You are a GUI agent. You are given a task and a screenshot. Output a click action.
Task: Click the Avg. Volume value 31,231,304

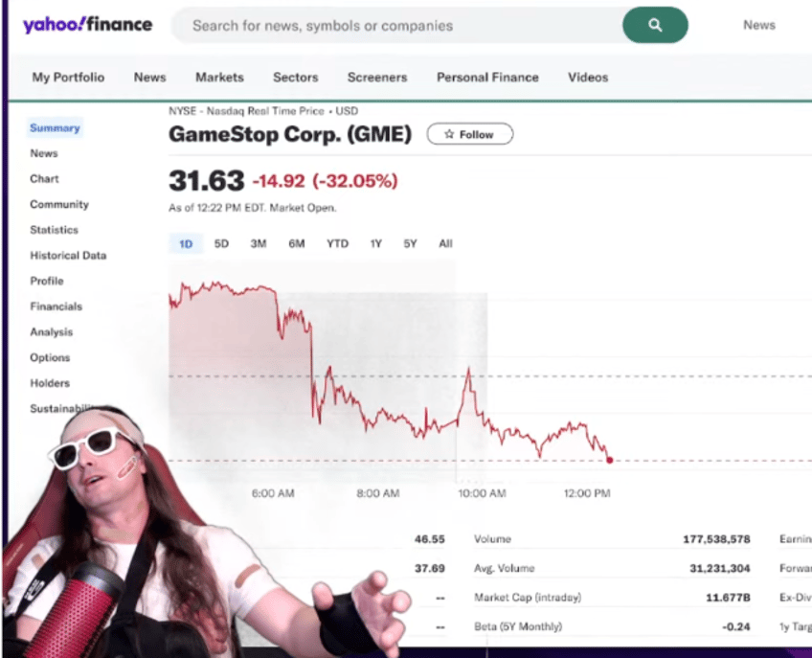pos(720,568)
